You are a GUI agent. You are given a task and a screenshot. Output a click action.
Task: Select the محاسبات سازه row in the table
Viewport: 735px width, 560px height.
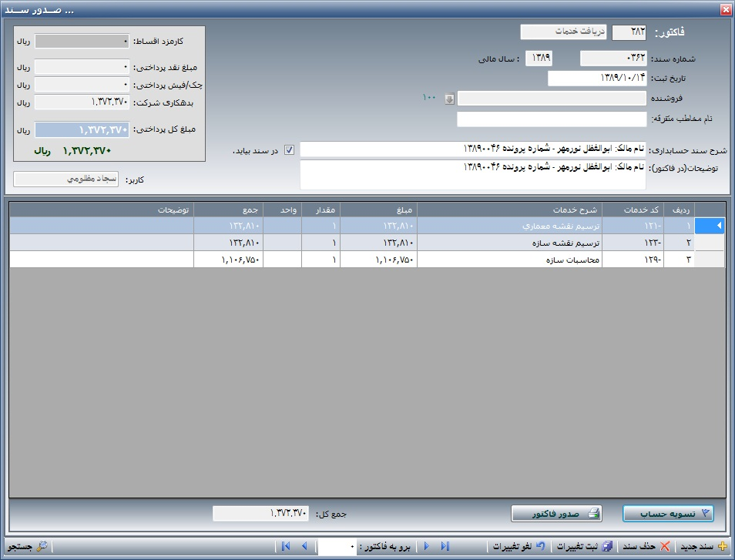coord(508,260)
